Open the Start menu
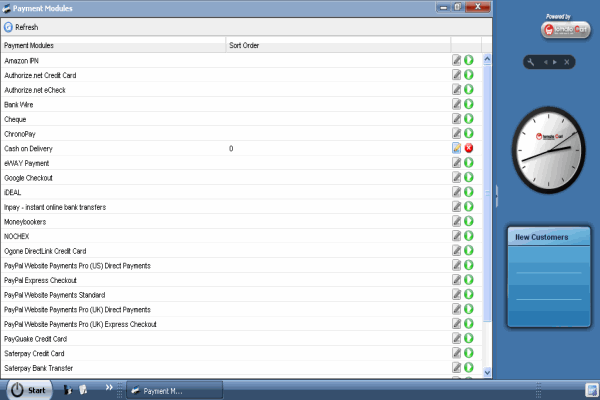 (x=28, y=390)
